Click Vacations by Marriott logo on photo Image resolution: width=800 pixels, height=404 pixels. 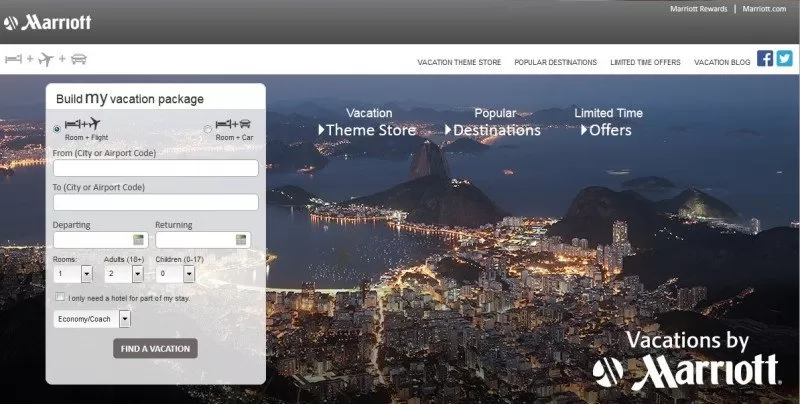tap(686, 361)
